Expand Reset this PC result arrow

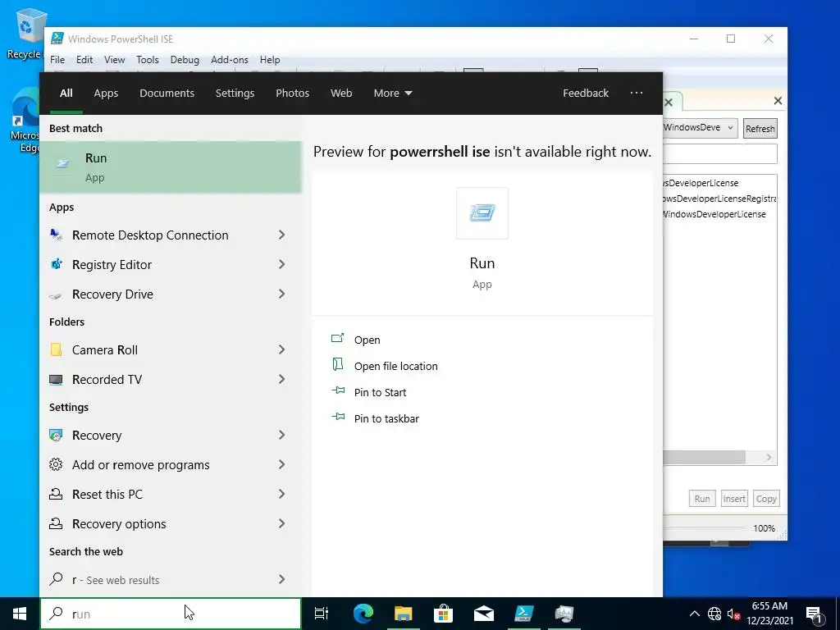click(282, 494)
